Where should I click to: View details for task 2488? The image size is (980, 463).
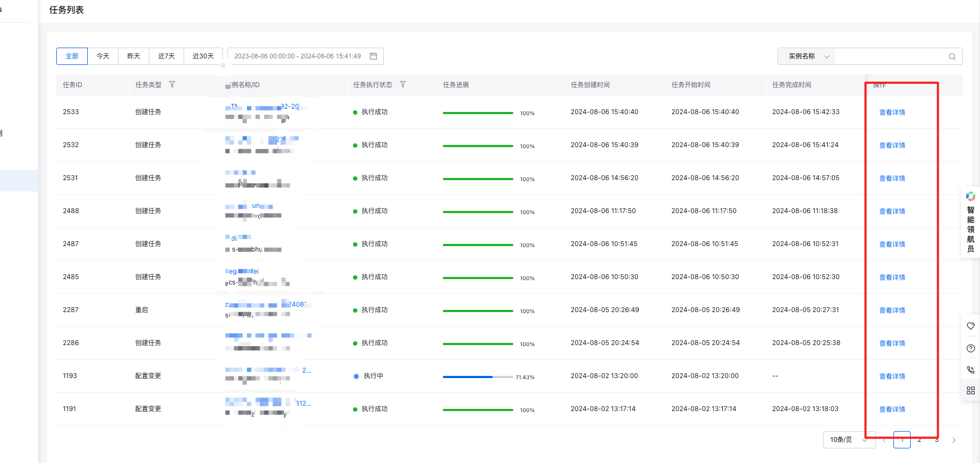point(892,211)
